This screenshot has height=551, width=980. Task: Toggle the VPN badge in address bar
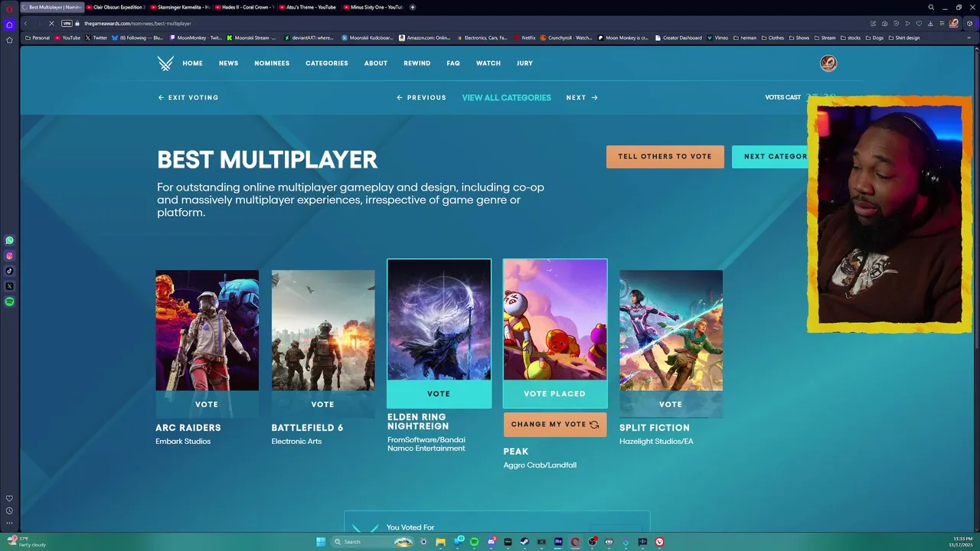(x=67, y=24)
